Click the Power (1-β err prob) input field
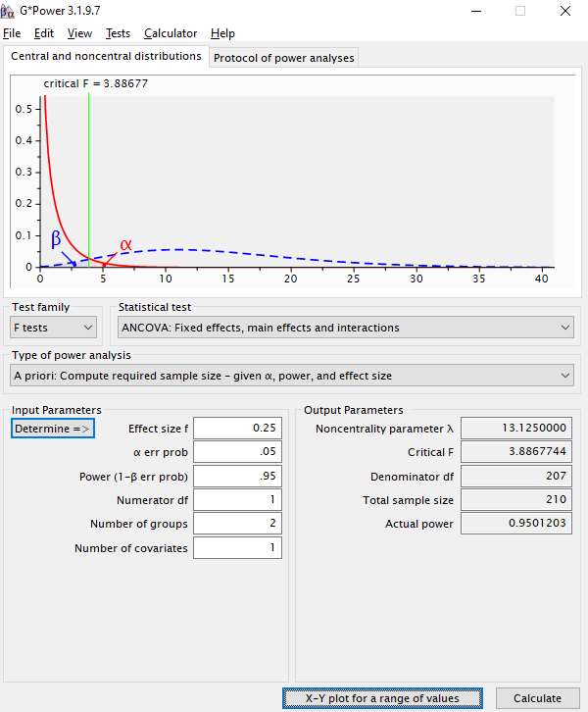 point(238,476)
